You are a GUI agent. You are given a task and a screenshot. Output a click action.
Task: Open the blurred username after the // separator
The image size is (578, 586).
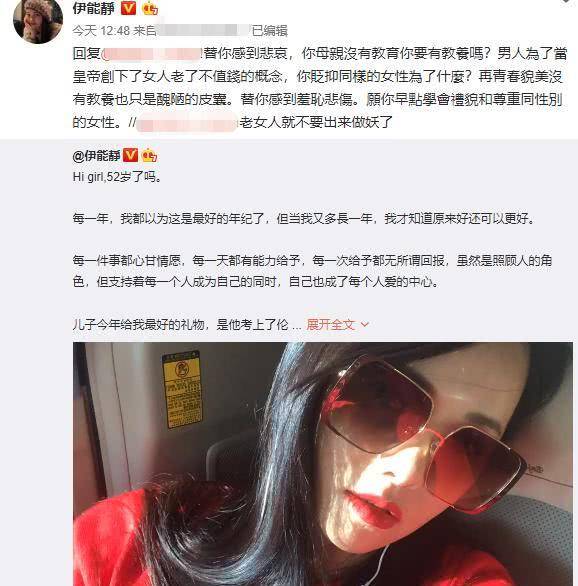pyautogui.click(x=187, y=123)
